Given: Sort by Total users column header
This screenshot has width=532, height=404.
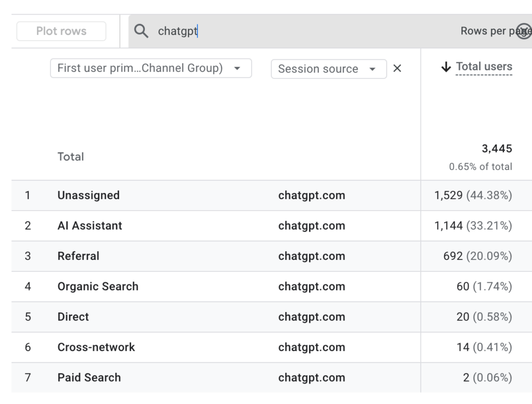Looking at the screenshot, I should click(x=484, y=67).
